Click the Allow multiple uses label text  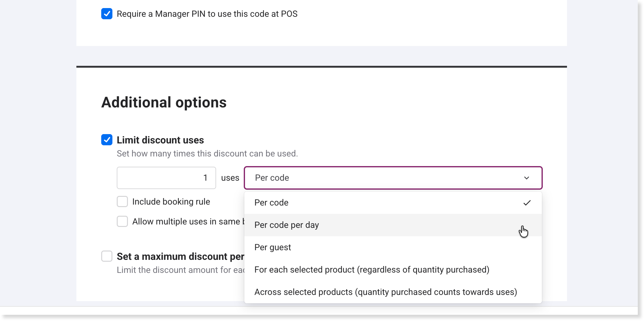pyautogui.click(x=186, y=222)
